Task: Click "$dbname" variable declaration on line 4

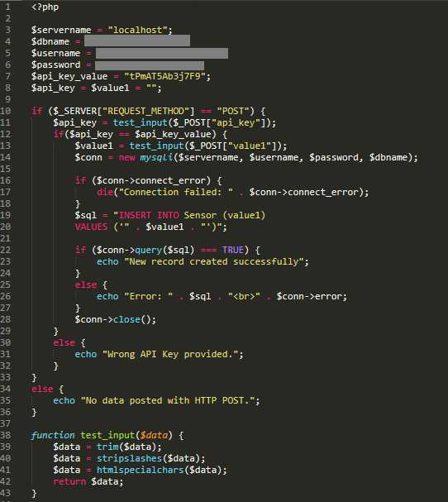Action: (50, 41)
